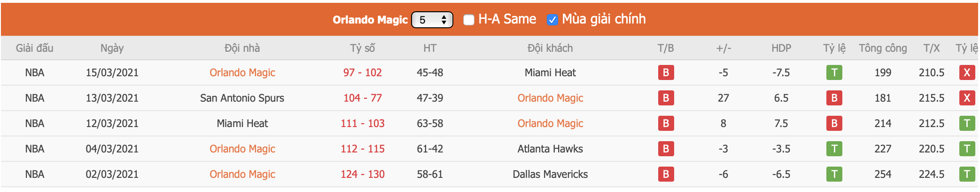Click red X badge in 15/03/2021 row

[967, 72]
